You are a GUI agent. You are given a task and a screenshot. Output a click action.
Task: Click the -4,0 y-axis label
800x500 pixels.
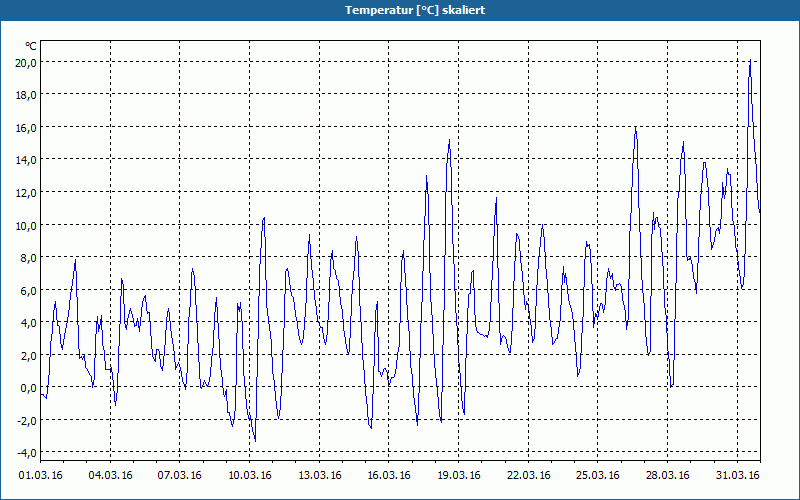click(x=27, y=453)
